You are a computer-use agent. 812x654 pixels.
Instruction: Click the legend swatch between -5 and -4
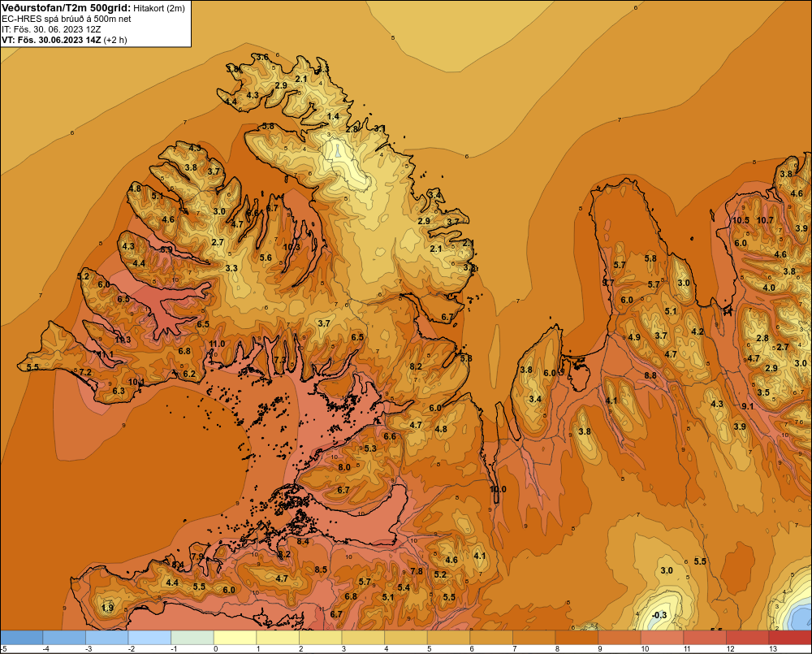tap(22, 638)
